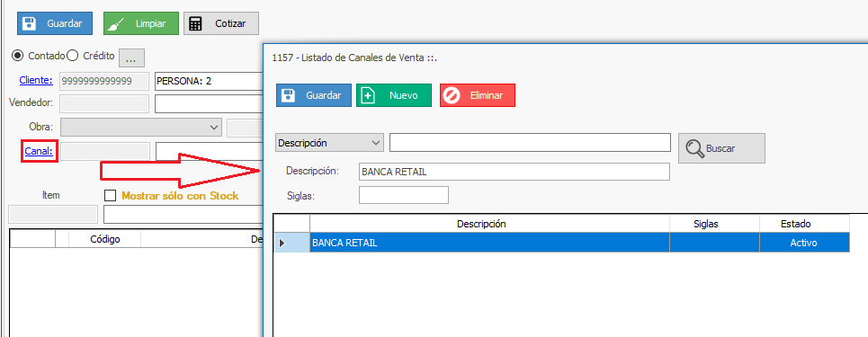Screen dimensions: 868x337
Task: Open the Cliente link
Action: pyautogui.click(x=36, y=80)
